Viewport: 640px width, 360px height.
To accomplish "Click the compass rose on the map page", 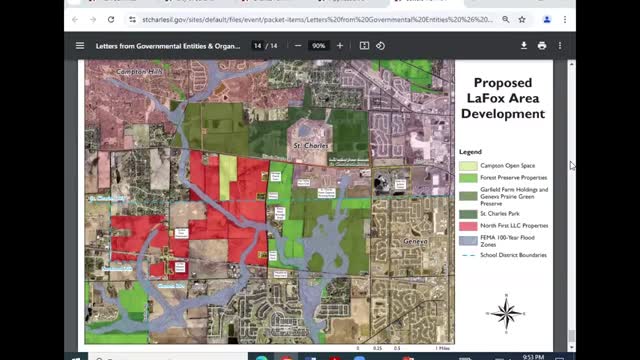I will [506, 313].
